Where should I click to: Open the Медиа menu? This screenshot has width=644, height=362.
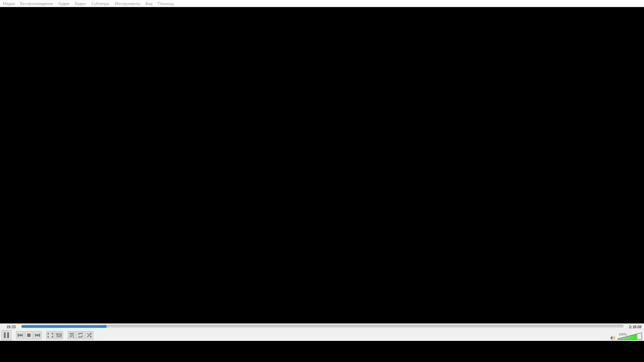point(8,4)
